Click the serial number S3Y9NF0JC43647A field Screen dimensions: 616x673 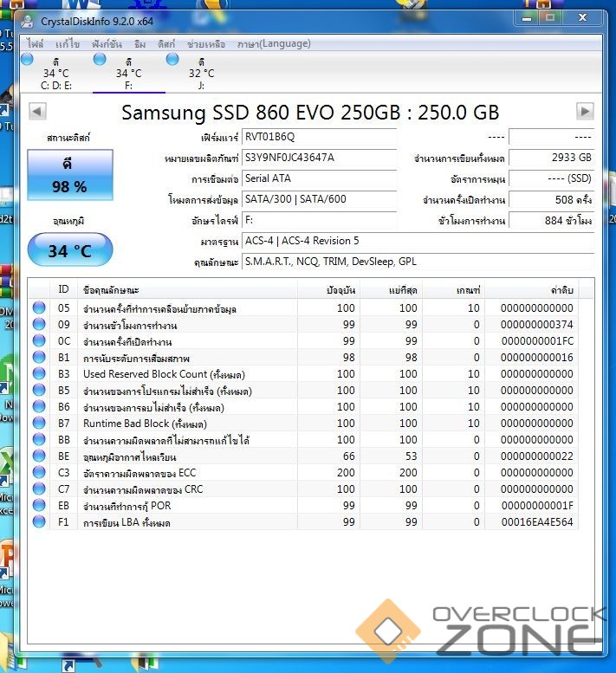[318, 158]
